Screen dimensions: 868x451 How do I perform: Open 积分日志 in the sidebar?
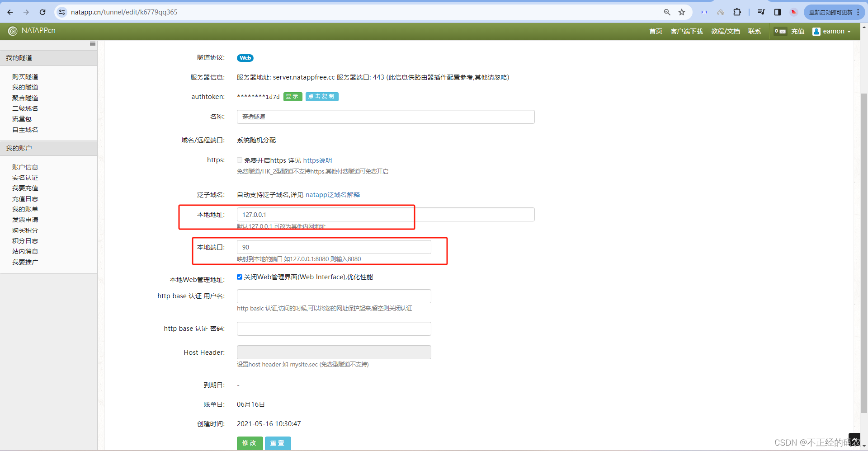click(x=25, y=241)
